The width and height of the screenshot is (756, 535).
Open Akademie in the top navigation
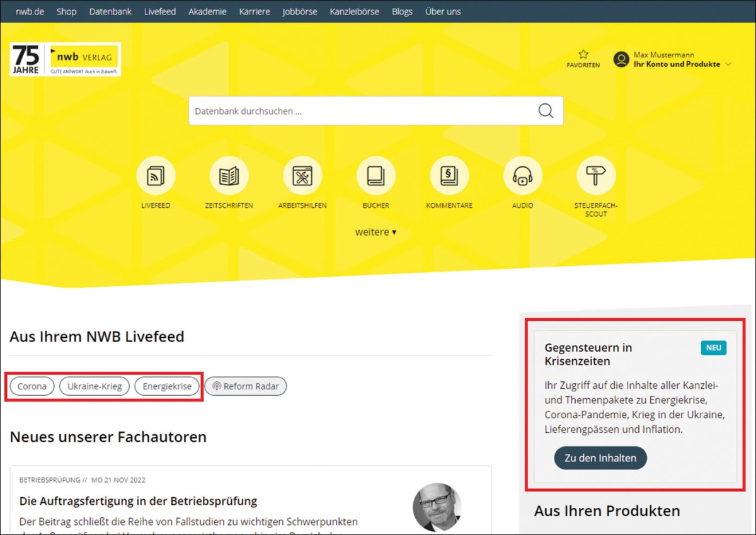(207, 11)
